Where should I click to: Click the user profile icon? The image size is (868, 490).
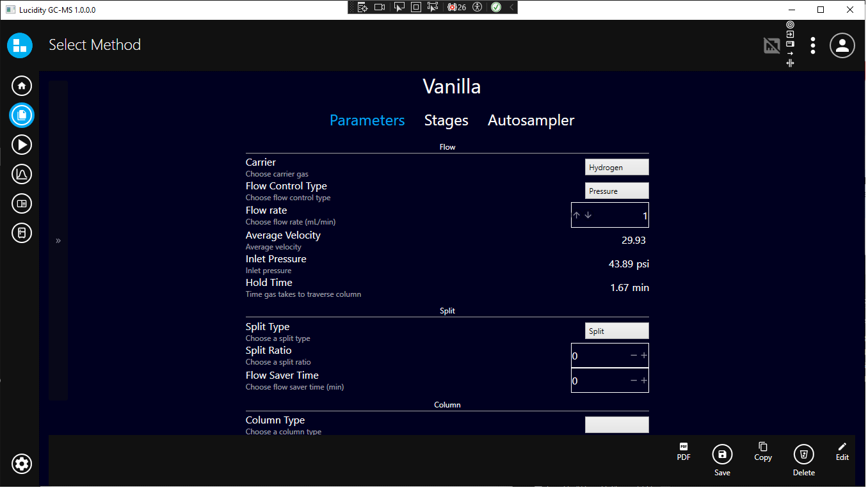coord(842,45)
